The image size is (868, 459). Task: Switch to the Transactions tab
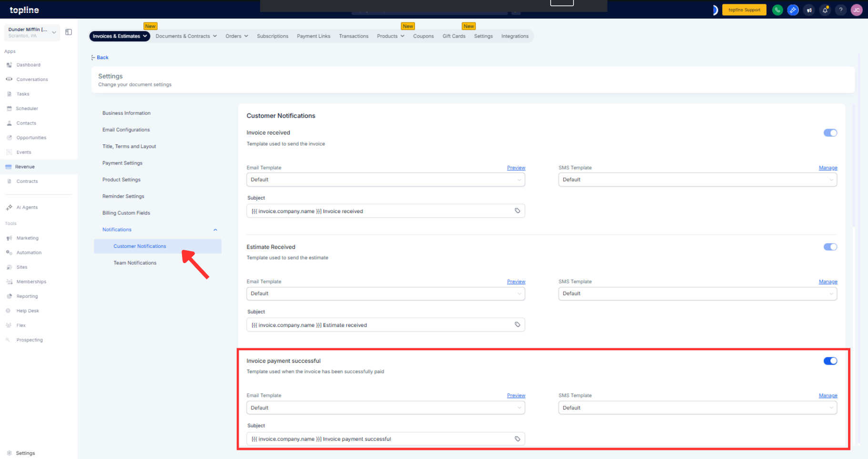[x=353, y=36]
